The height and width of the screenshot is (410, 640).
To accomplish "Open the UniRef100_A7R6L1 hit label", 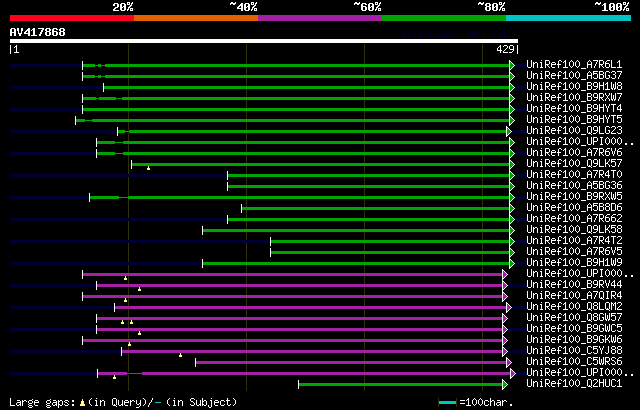I will click(574, 64).
